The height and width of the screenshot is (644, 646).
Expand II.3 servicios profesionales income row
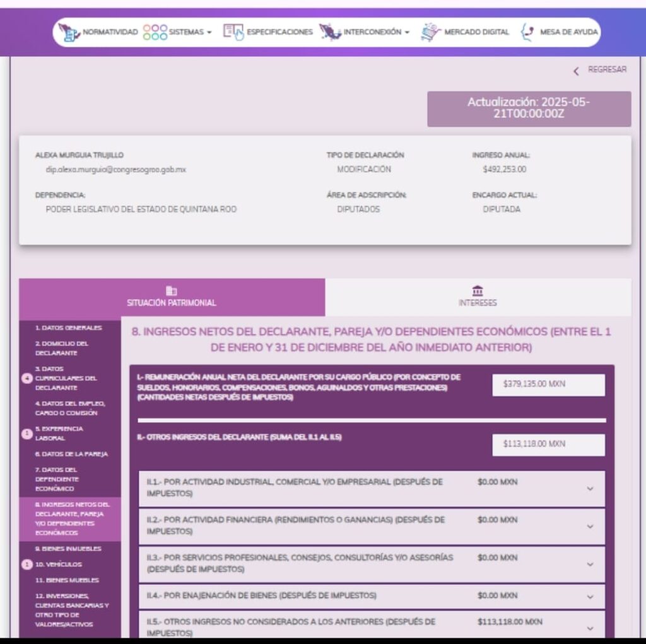point(590,564)
